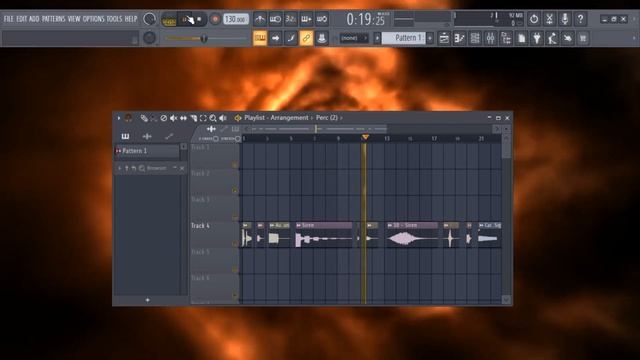Expand the Arrangement breadcrumb in Playlist title
The height and width of the screenshot is (360, 640).
click(x=289, y=118)
